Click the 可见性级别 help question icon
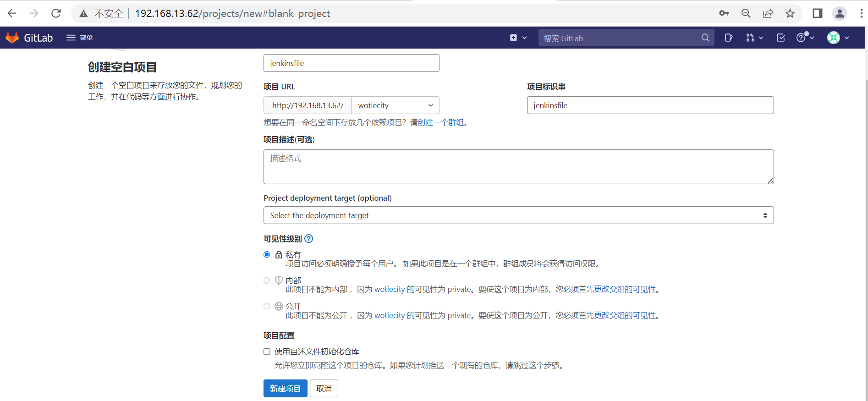 coord(309,239)
